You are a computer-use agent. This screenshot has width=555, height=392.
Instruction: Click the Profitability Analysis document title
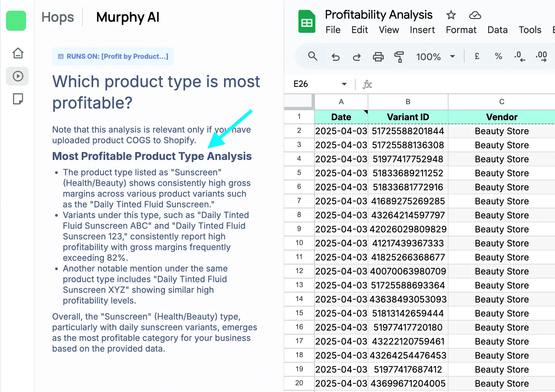(x=379, y=15)
